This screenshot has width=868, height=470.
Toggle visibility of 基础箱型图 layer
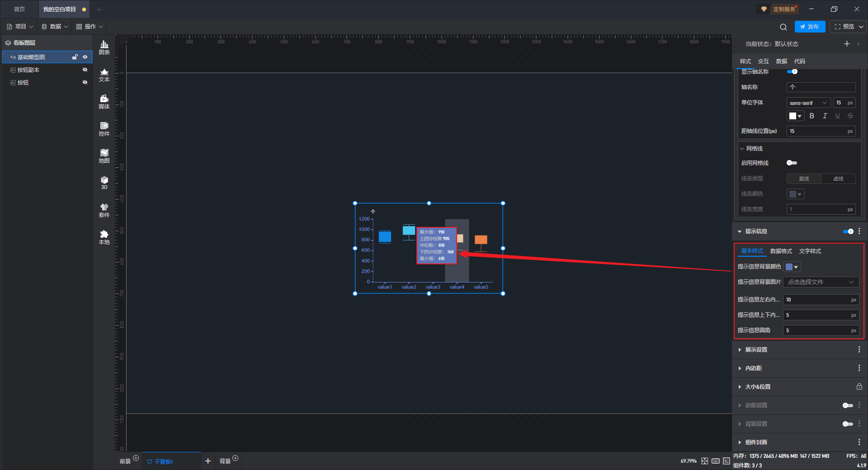[85, 57]
